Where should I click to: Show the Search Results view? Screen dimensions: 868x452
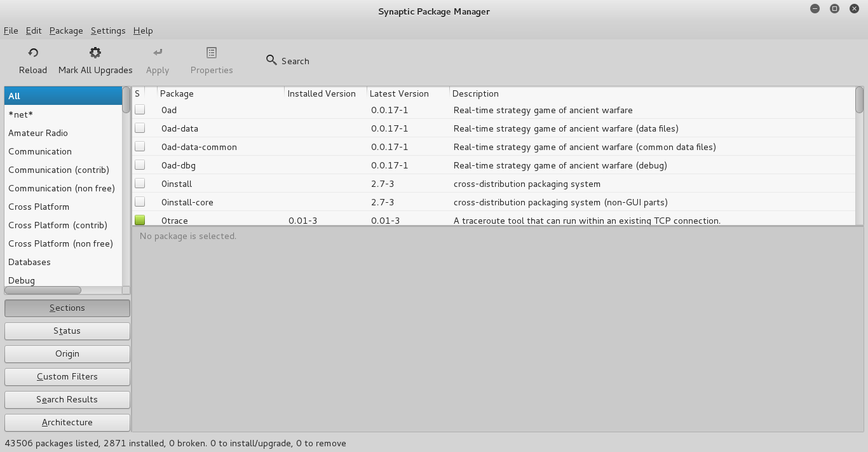click(67, 399)
